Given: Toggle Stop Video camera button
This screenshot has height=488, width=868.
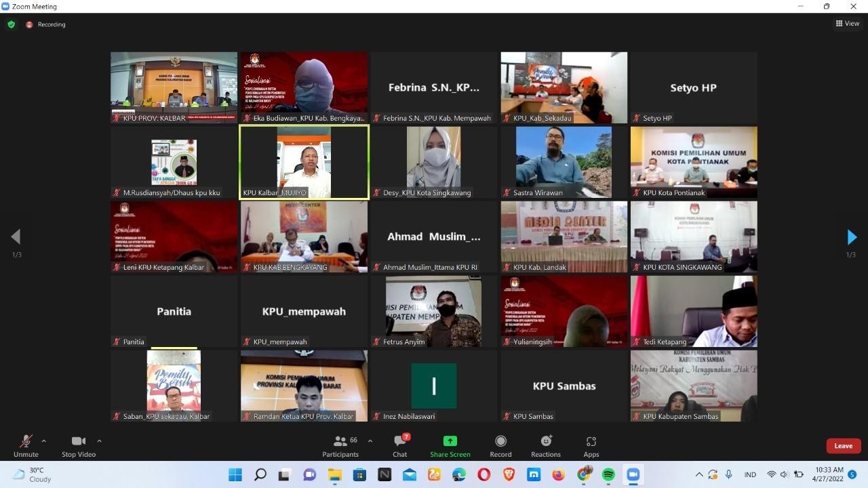Looking at the screenshot, I should click(78, 446).
